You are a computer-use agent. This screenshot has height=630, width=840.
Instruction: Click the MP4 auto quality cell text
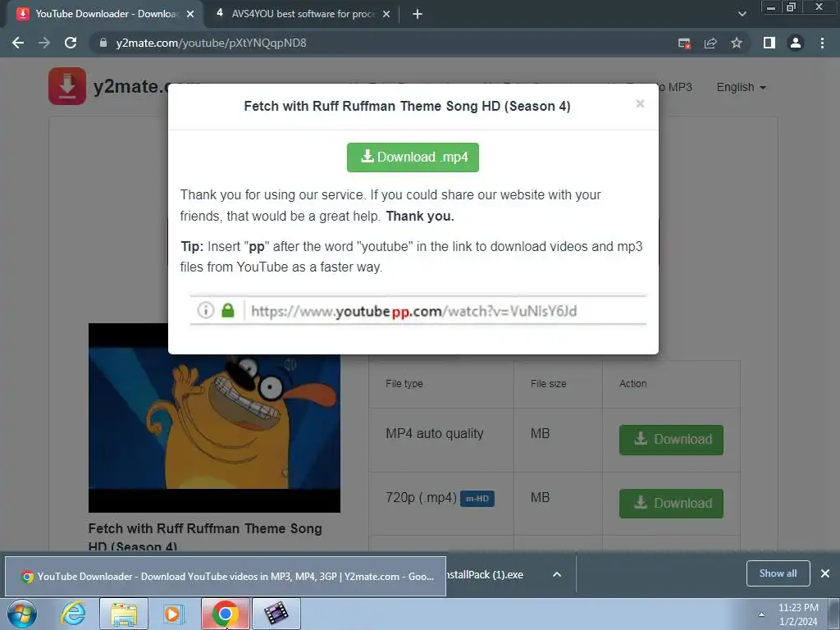[435, 433]
